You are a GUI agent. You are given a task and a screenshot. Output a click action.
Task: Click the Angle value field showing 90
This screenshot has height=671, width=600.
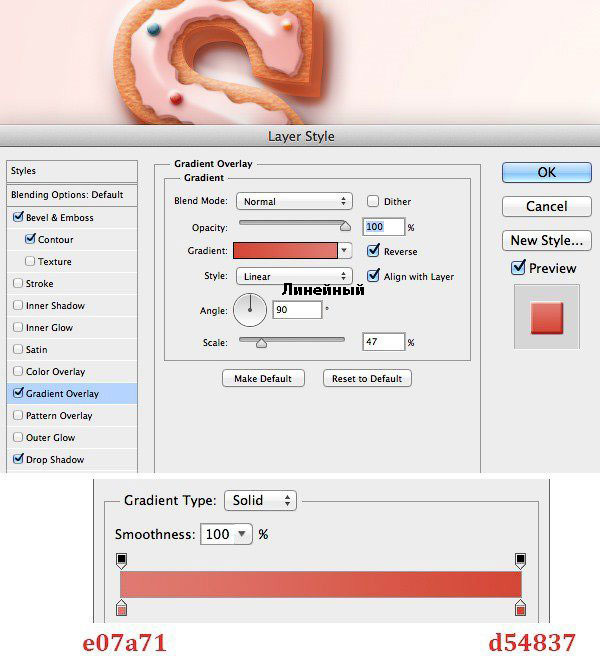(x=297, y=309)
